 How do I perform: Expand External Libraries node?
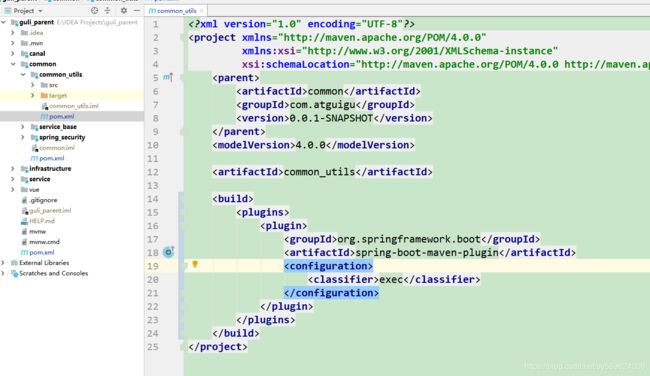3,262
